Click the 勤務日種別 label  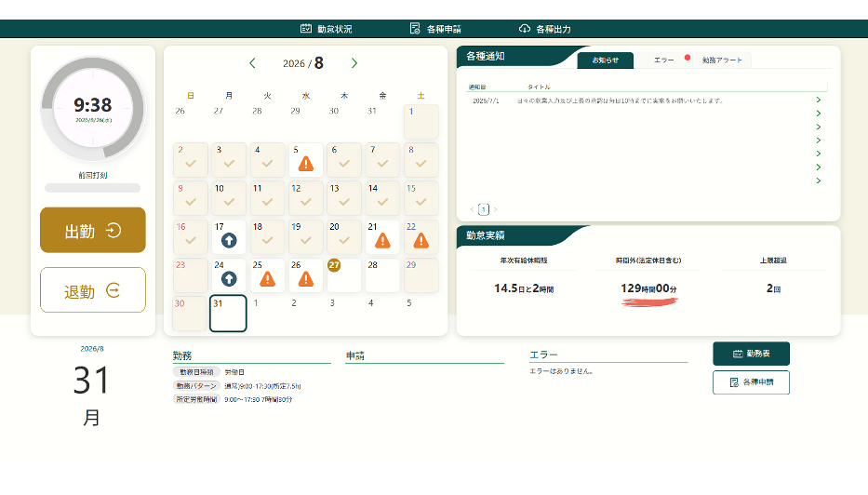coord(196,372)
